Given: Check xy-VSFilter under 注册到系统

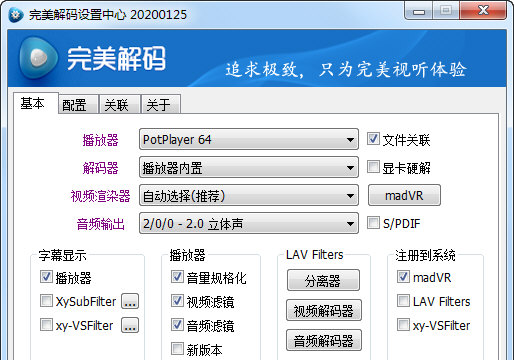Looking at the screenshot, I should [x=403, y=325].
